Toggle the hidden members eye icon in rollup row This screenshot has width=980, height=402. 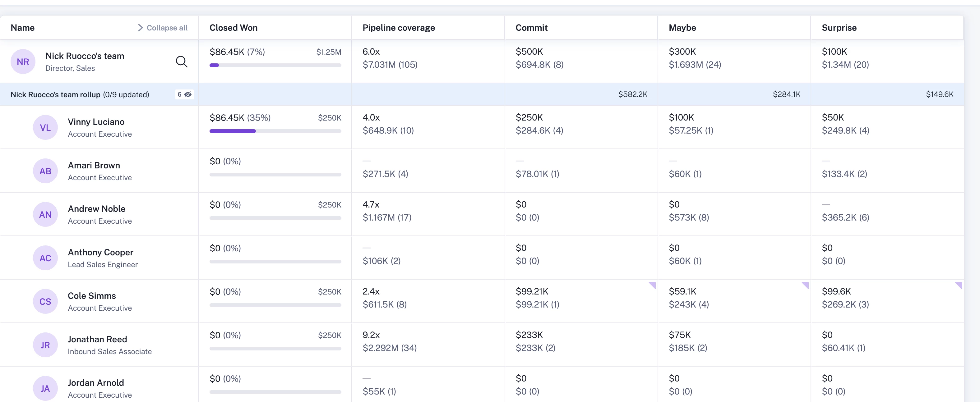coord(187,95)
